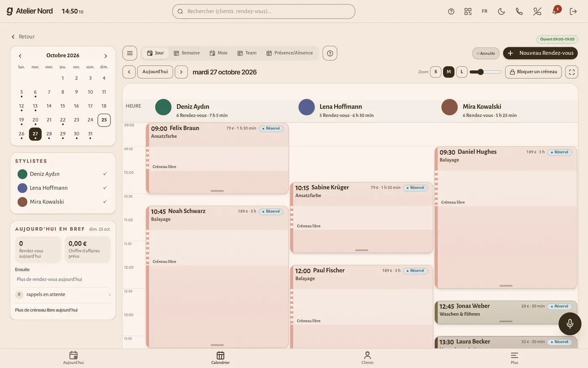Screen dimensions: 588x368
Task: Switch language via FR selector
Action: [x=485, y=11]
